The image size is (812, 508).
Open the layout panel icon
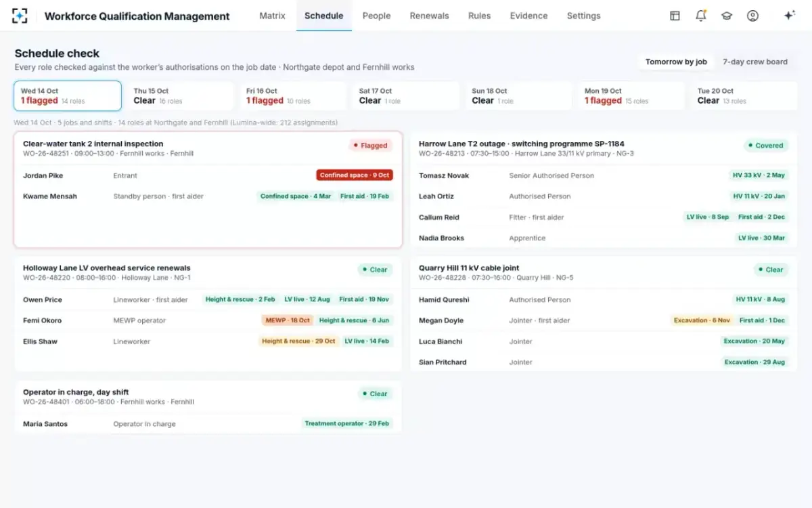point(675,16)
